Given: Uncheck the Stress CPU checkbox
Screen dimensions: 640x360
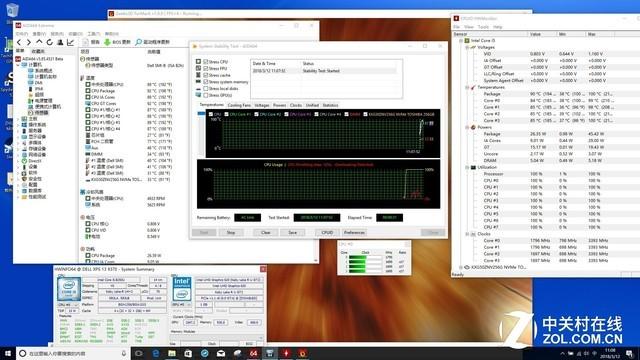Looking at the screenshot, I should click(x=206, y=62).
